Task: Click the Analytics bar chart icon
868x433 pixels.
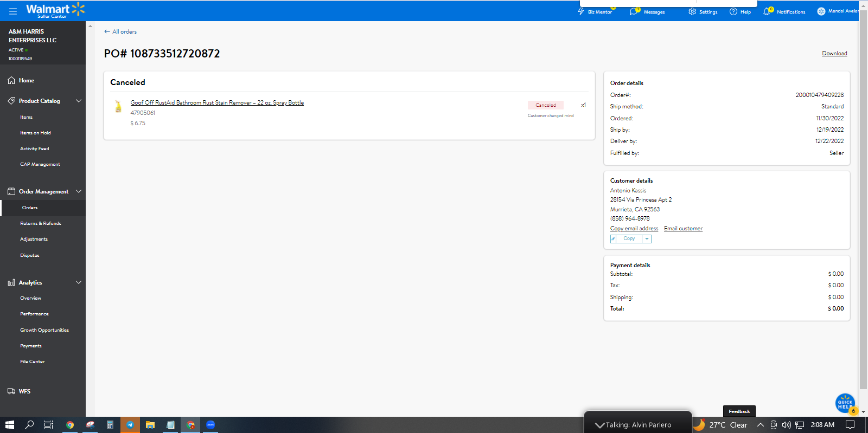Action: 11,282
